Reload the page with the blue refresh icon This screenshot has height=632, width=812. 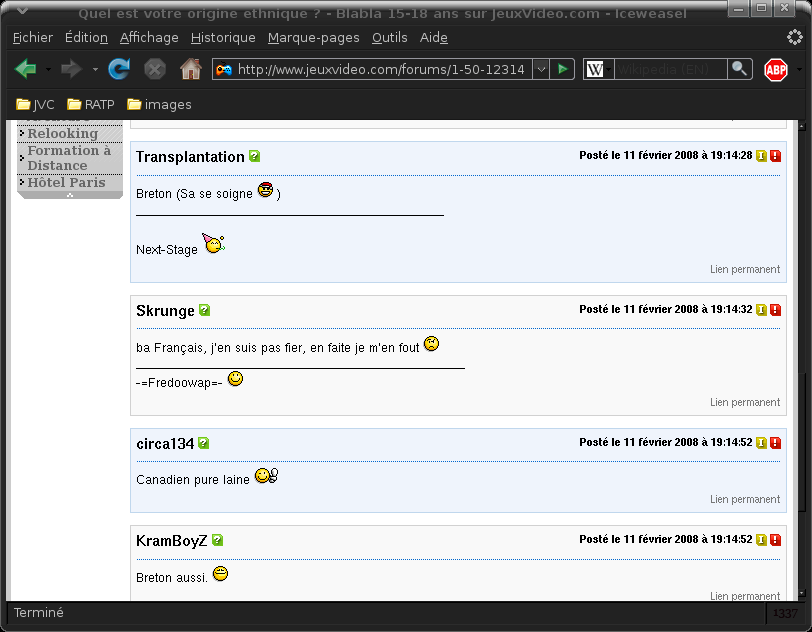point(119,69)
